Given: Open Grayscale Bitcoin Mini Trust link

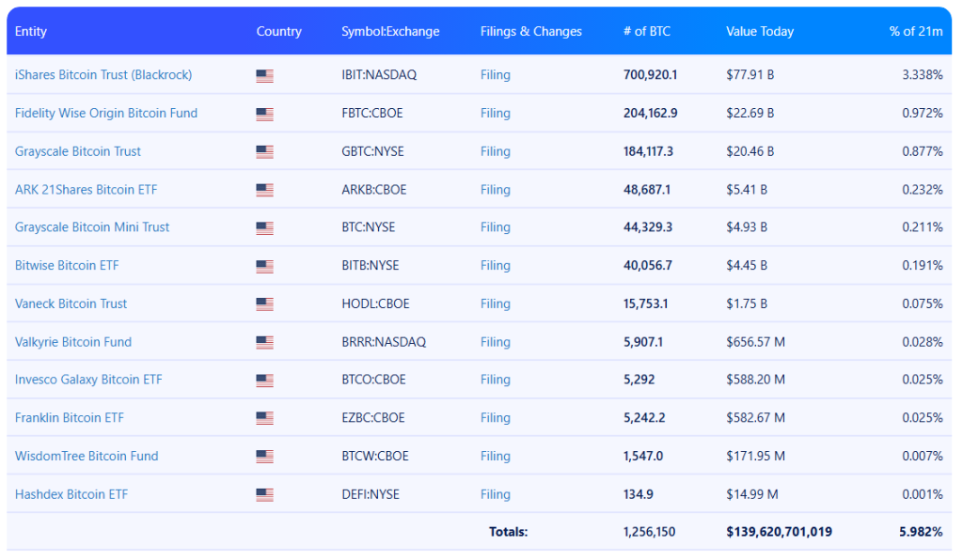Looking at the screenshot, I should click(x=92, y=227).
